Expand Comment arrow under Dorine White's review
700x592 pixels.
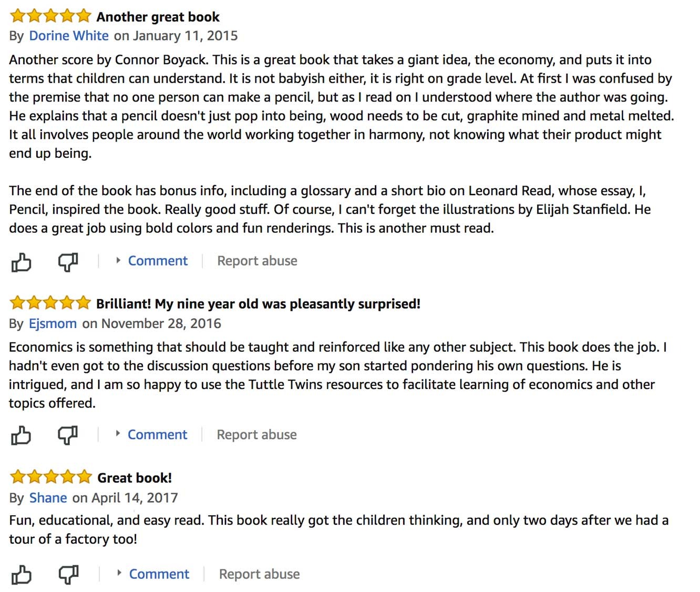118,260
